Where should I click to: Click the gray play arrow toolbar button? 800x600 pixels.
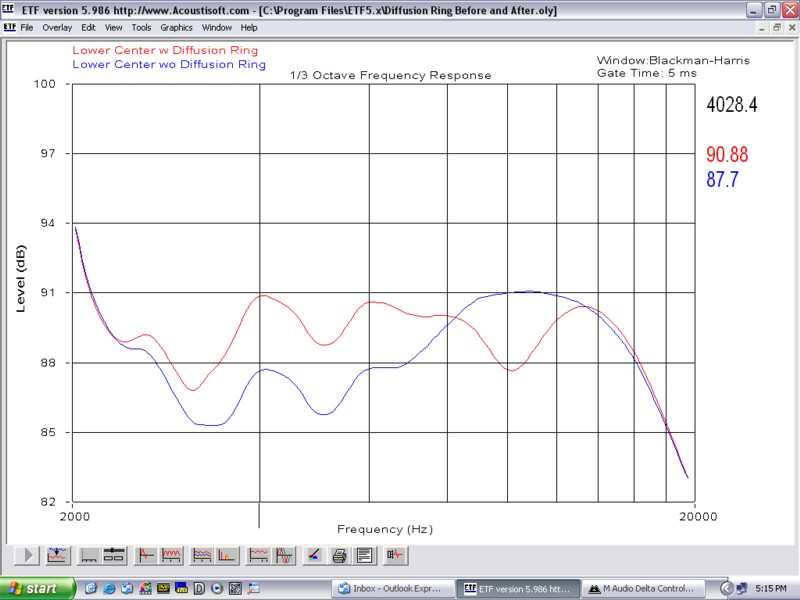point(28,555)
